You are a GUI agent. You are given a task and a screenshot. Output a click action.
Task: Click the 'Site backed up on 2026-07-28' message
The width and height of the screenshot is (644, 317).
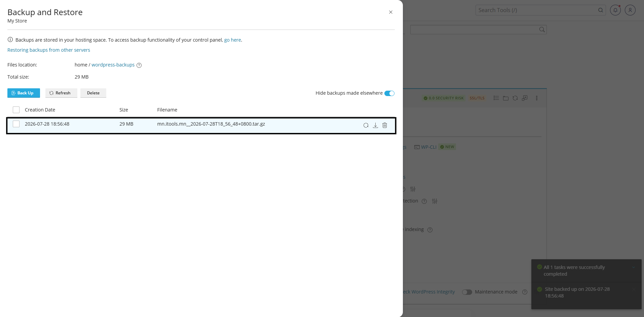coord(577,292)
